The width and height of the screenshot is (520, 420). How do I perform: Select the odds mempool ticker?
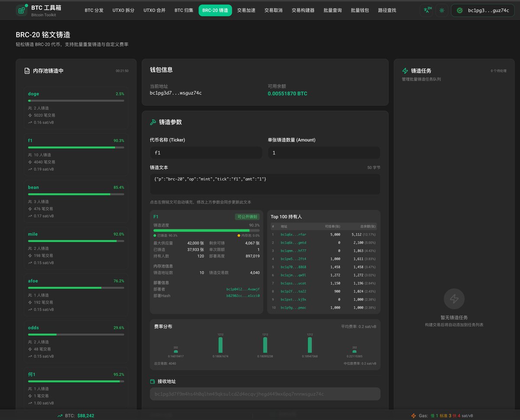click(33, 328)
